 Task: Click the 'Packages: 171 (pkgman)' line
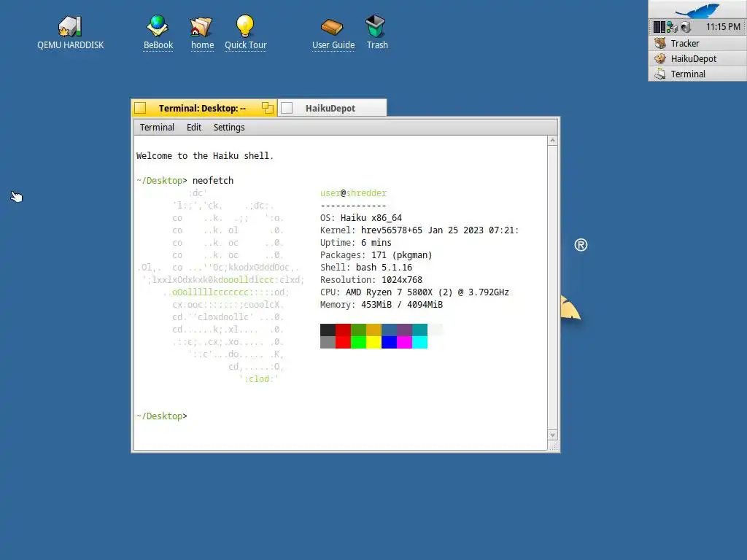coord(376,254)
